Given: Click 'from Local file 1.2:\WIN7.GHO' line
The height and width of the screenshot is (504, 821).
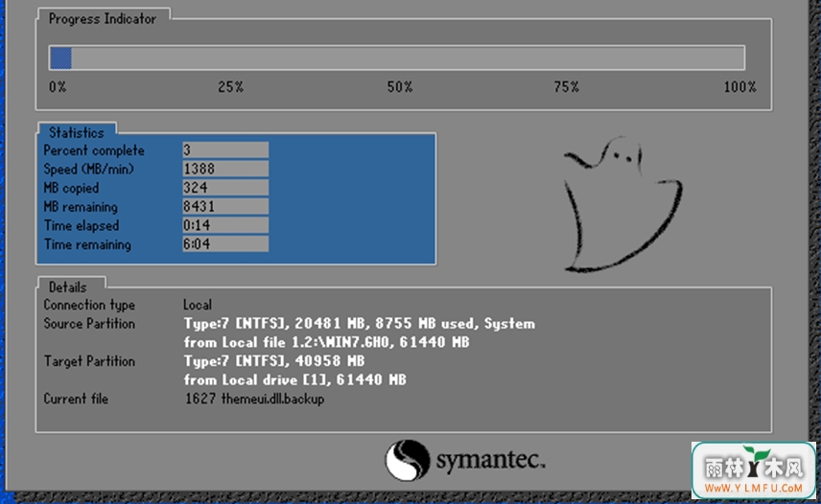Looking at the screenshot, I should pyautogui.click(x=326, y=342).
